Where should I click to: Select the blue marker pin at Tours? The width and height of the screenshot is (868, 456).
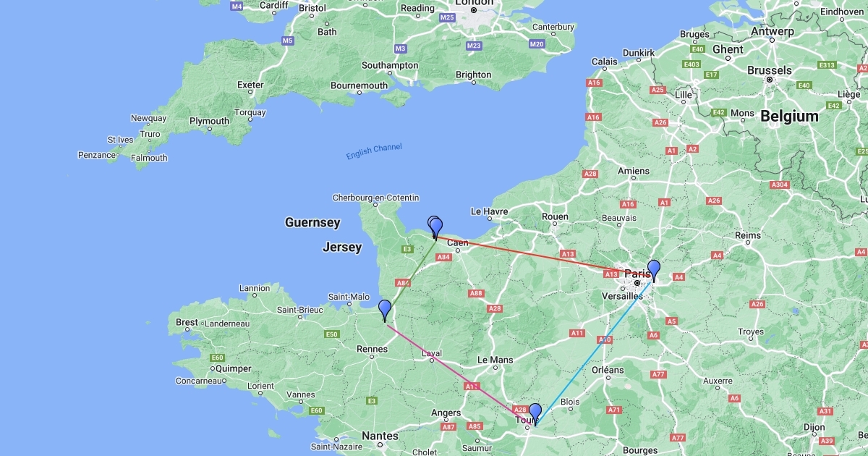535,413
